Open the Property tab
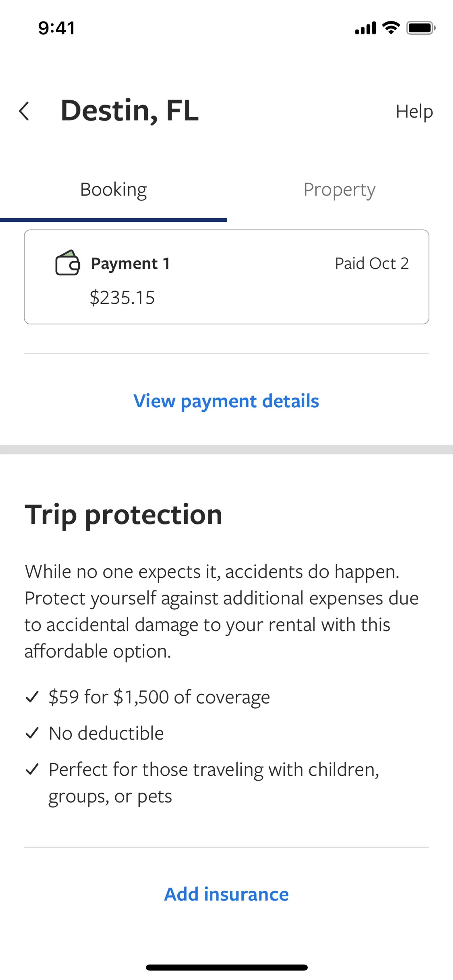453x980 pixels. click(339, 190)
